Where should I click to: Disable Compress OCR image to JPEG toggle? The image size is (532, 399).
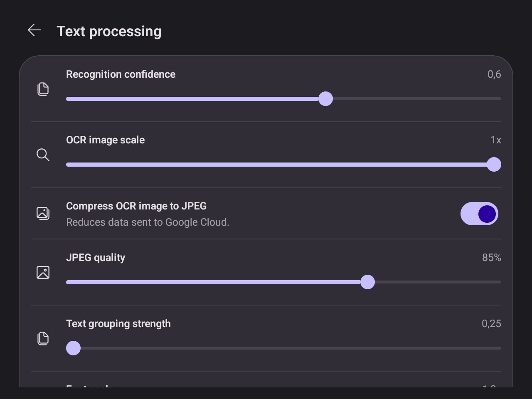coord(479,214)
